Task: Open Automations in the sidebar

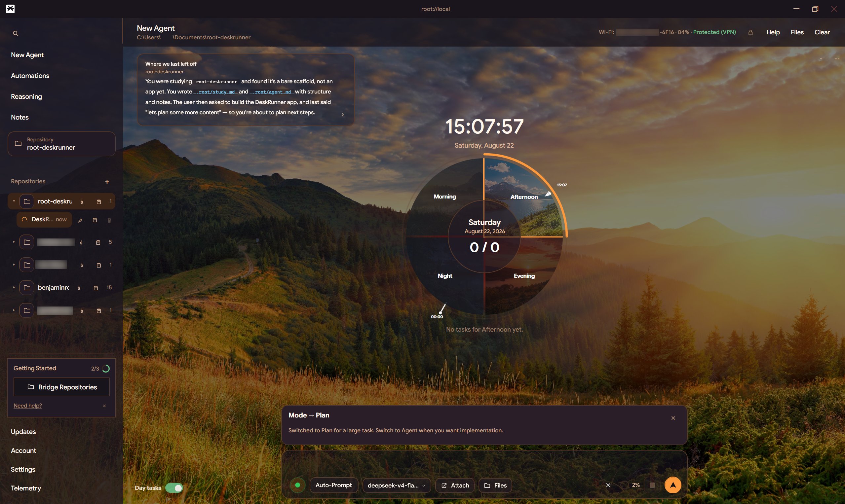Action: 30,76
